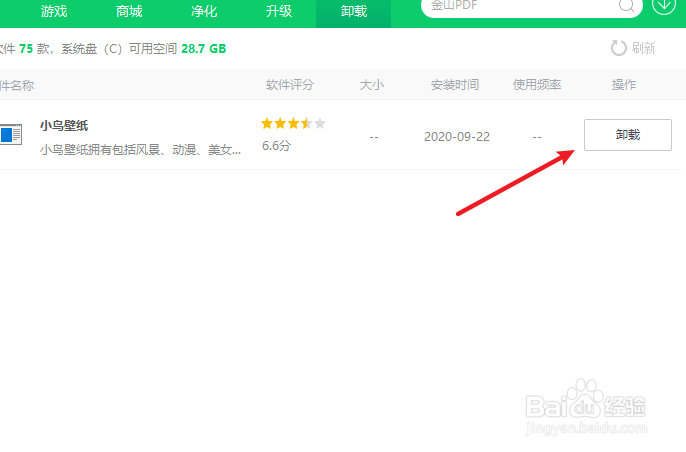
Task: Click the 刷新 refresh icon
Action: point(619,48)
